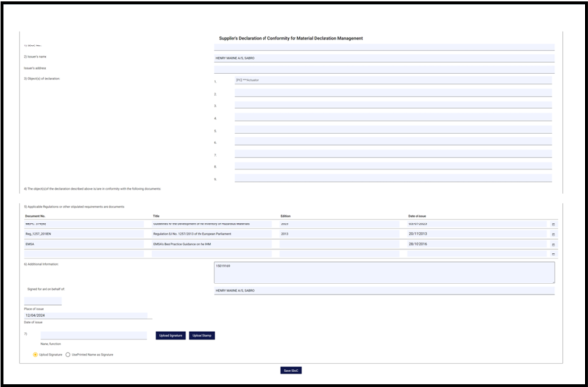
Task: Focus the Additional information text area
Action: point(385,272)
